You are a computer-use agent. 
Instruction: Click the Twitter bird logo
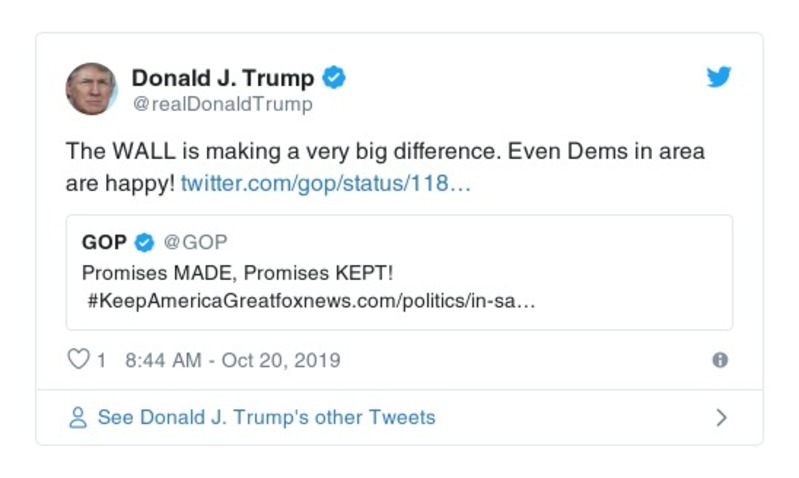719,77
